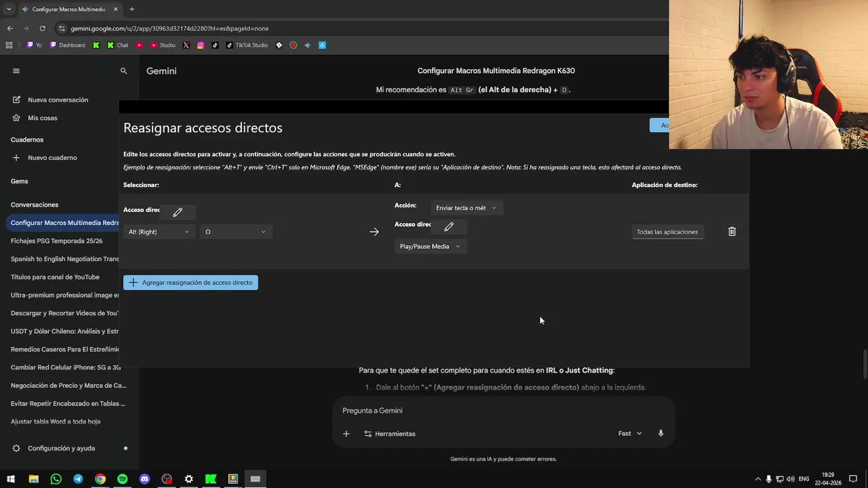The height and width of the screenshot is (488, 868).
Task: Open the Acción 'Enviar tecla o mét' dropdown
Action: point(467,208)
